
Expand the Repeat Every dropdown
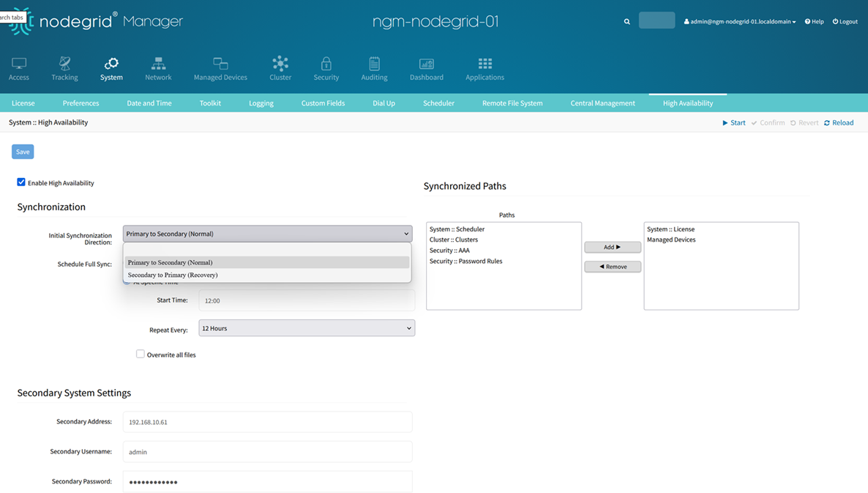306,328
